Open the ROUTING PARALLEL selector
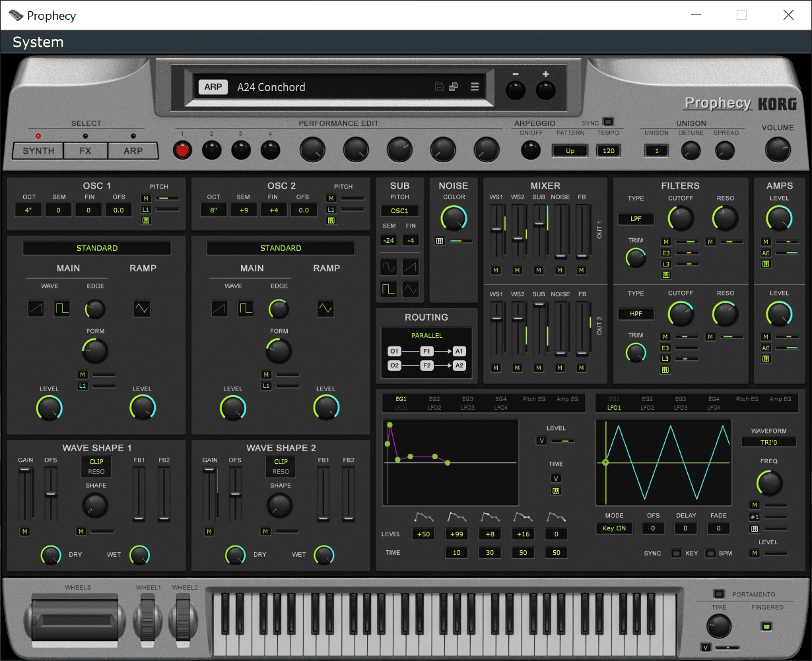Screen dimensions: 812x661 coord(427,335)
